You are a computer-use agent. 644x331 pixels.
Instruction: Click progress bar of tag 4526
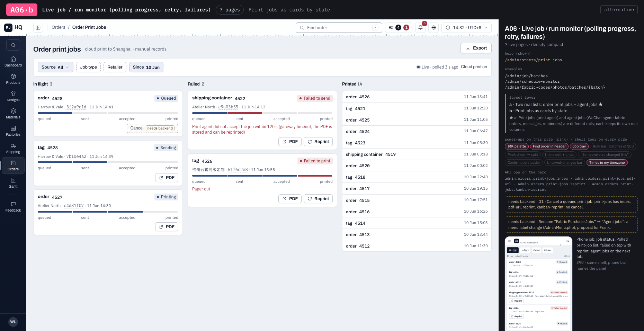262,176
